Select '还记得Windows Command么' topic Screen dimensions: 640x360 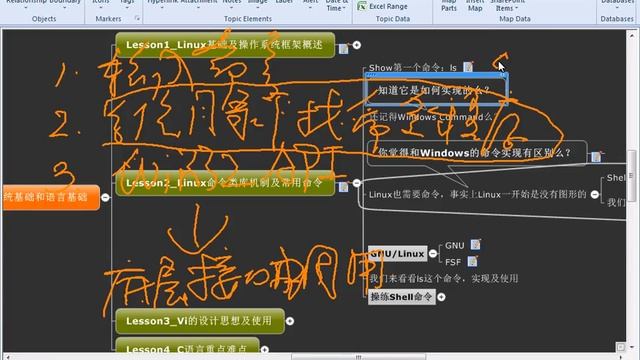tap(431, 117)
